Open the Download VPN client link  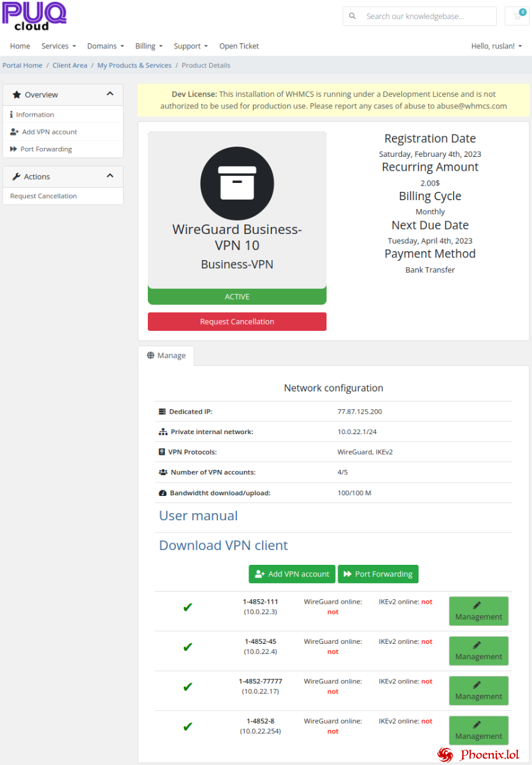tap(223, 545)
